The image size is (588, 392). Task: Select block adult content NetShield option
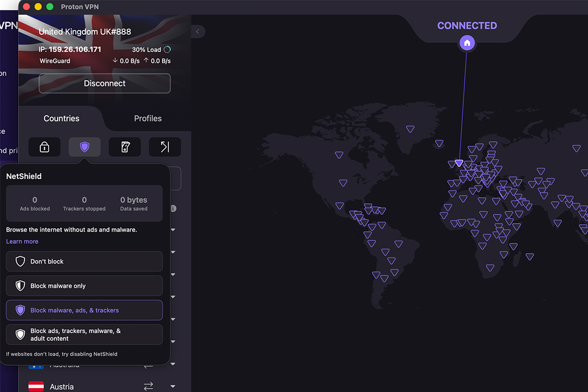point(84,335)
